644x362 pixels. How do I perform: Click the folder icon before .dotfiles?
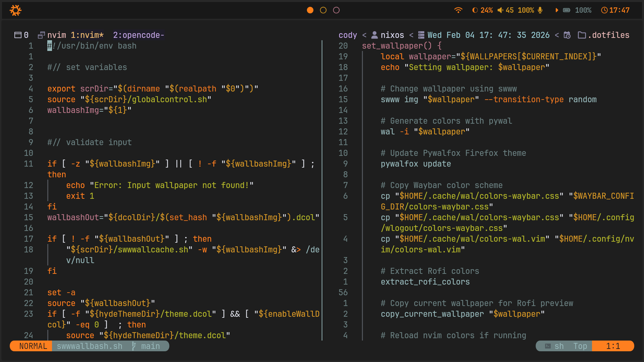(582, 35)
